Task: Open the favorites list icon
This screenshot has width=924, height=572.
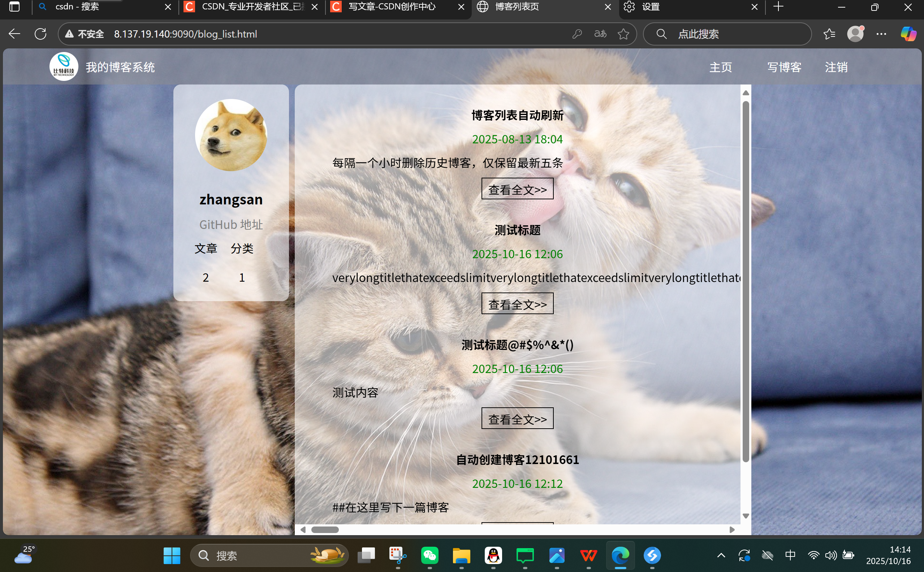Action: 829,34
